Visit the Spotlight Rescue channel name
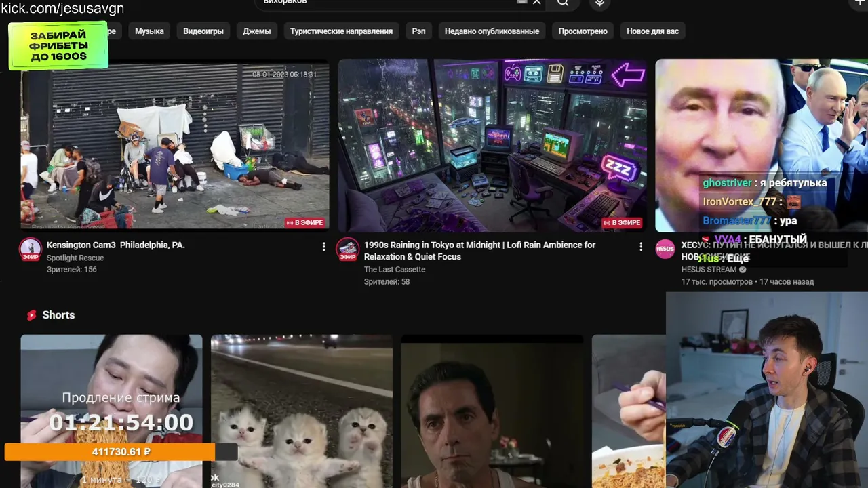 (75, 258)
